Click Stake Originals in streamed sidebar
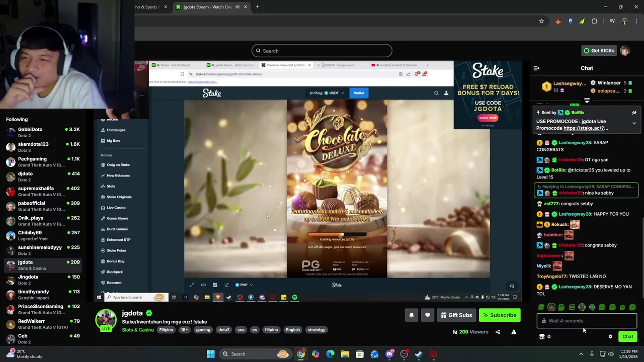 (x=119, y=197)
